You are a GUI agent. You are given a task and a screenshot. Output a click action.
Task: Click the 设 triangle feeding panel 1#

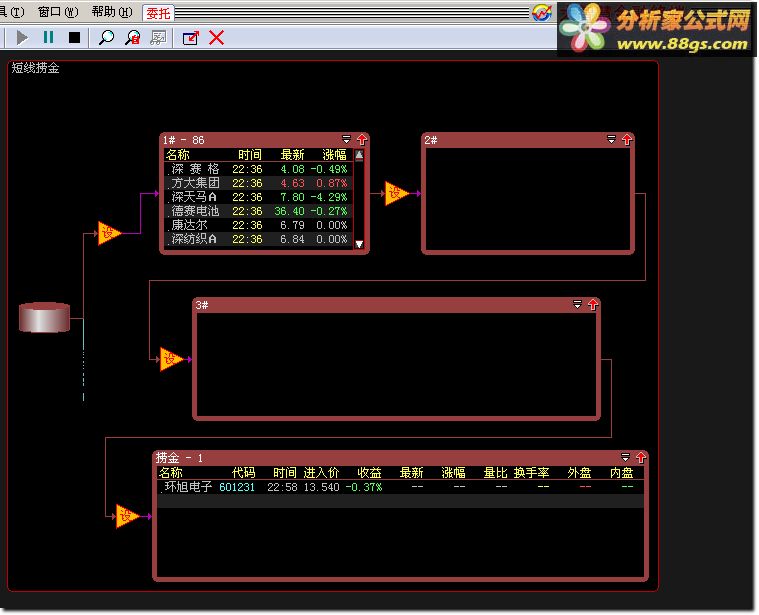click(x=108, y=233)
